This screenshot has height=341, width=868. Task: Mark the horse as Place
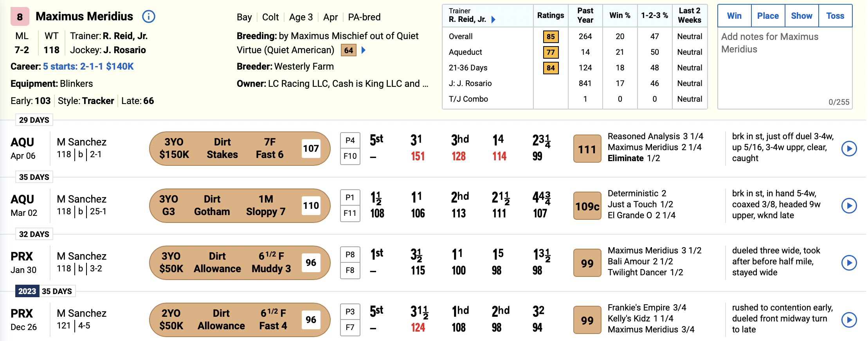pyautogui.click(x=768, y=16)
